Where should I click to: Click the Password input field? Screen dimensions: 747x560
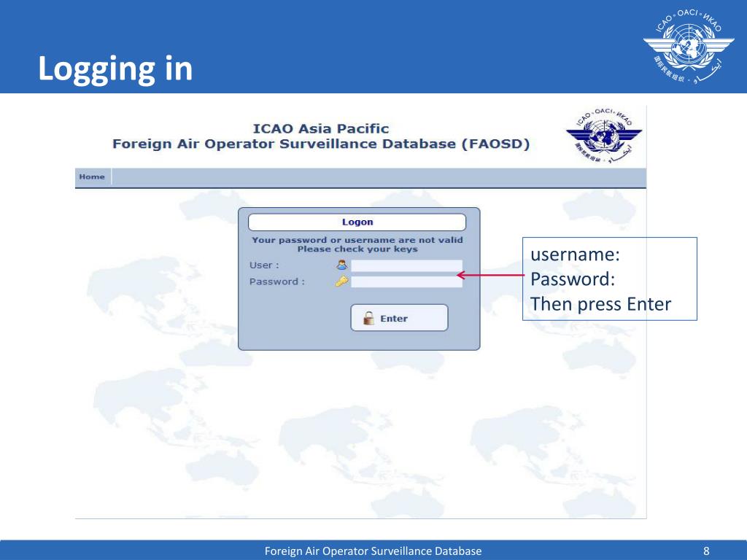[406, 281]
